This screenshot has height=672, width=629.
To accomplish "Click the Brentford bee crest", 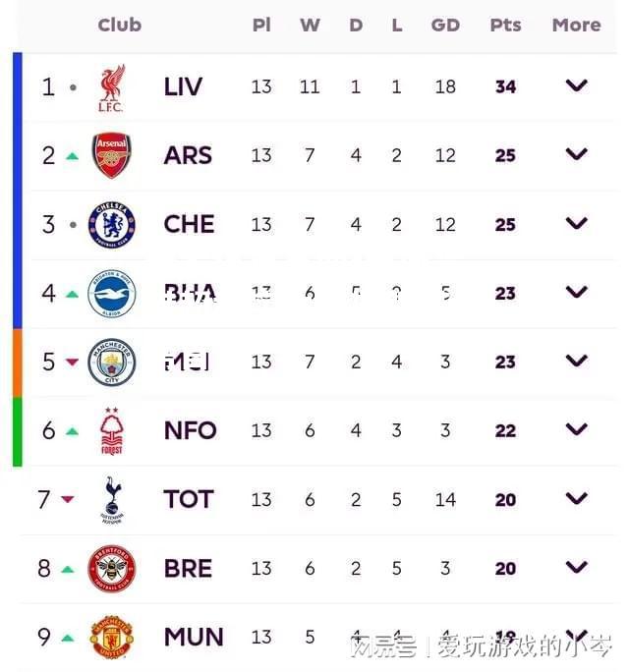I will [111, 569].
